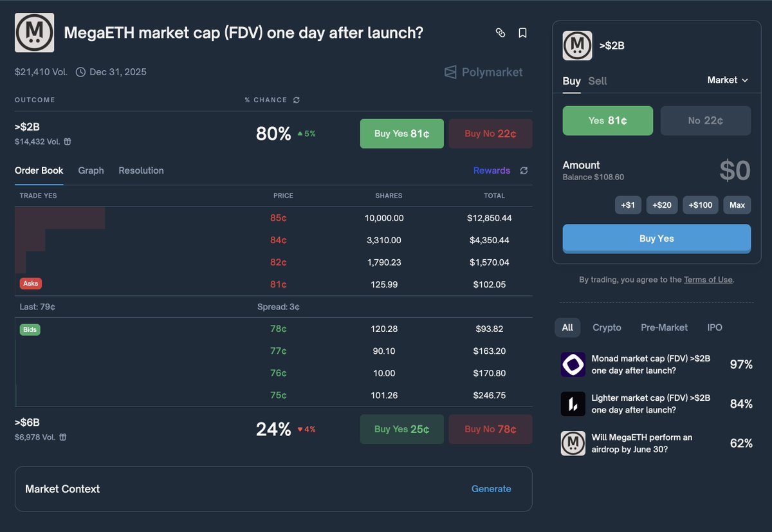
Task: Click the 81¢ ask price row
Action: tap(273, 284)
